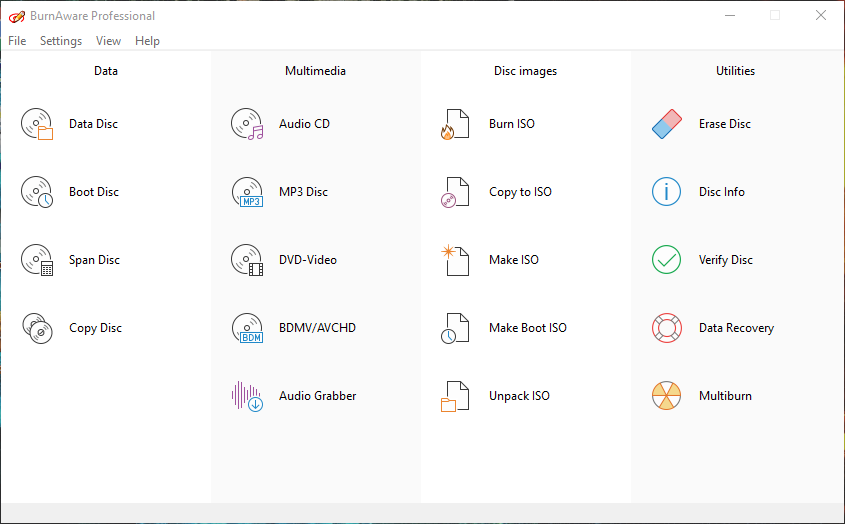Click the BDMV/AVCHD label
845x524 pixels.
pyautogui.click(x=317, y=328)
